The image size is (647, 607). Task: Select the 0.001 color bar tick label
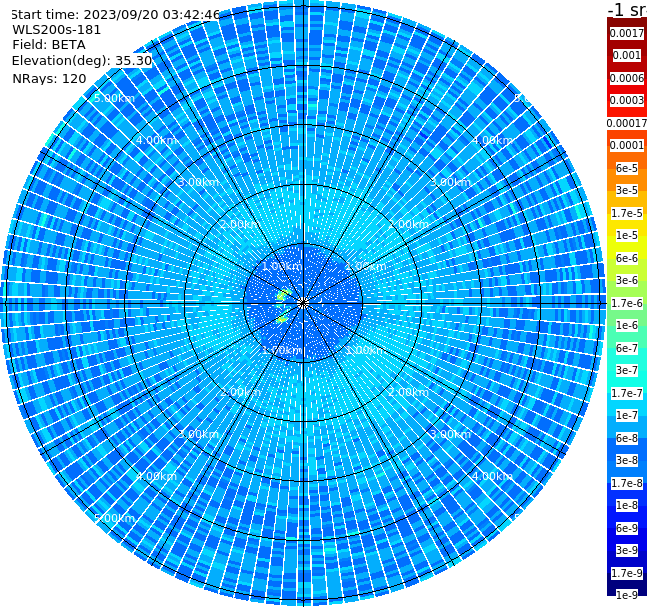coord(627,55)
